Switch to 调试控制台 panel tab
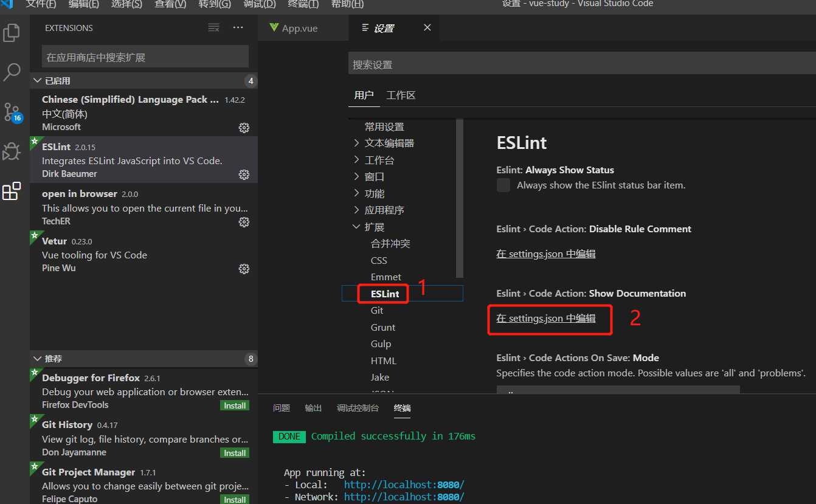This screenshot has width=816, height=504. coord(358,408)
